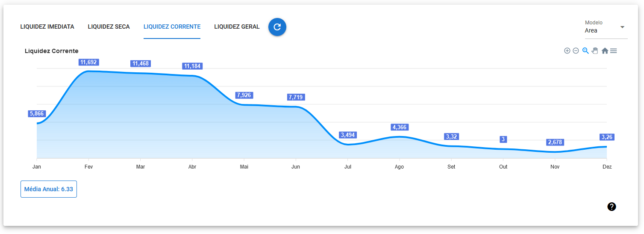The image size is (644, 234).
Task: Open the help question mark icon
Action: click(x=612, y=207)
